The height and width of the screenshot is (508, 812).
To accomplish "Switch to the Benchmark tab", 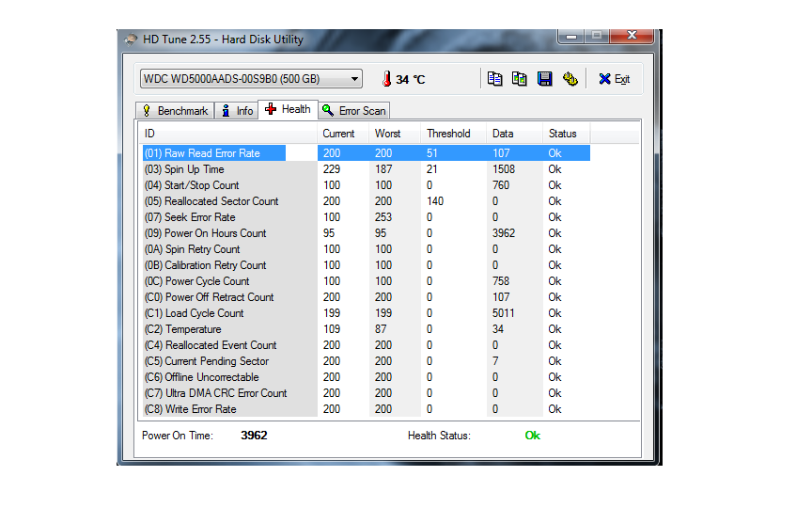I will point(175,111).
